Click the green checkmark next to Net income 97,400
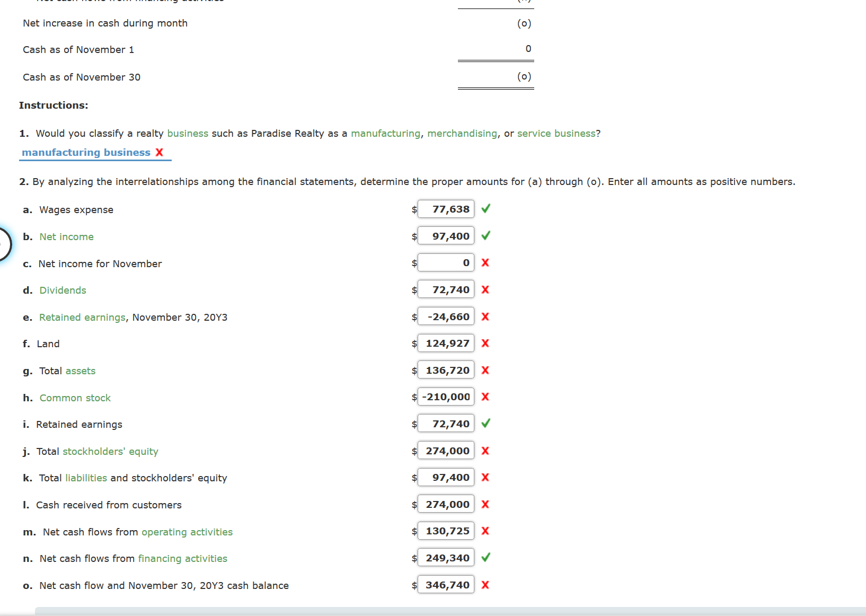 tap(485, 235)
